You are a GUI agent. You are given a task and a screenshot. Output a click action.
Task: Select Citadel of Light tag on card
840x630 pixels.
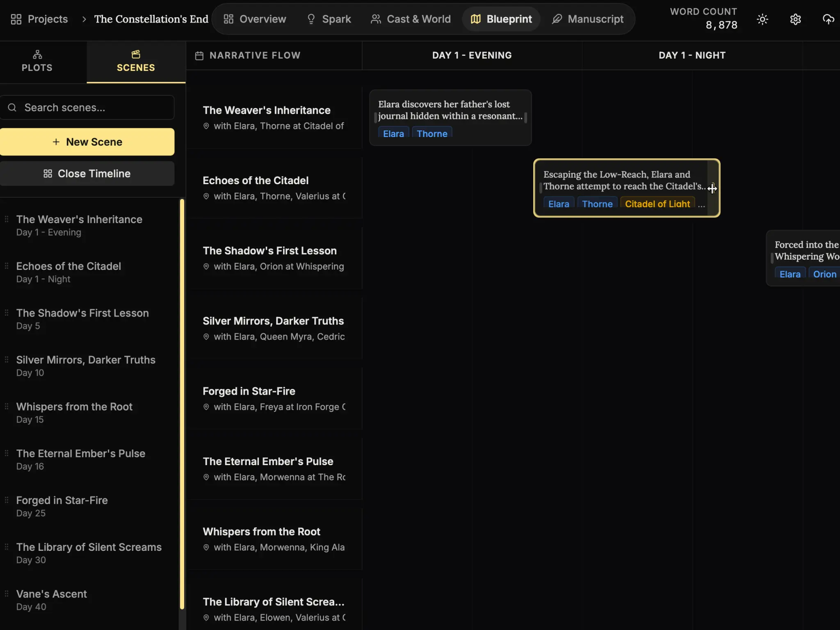click(657, 204)
